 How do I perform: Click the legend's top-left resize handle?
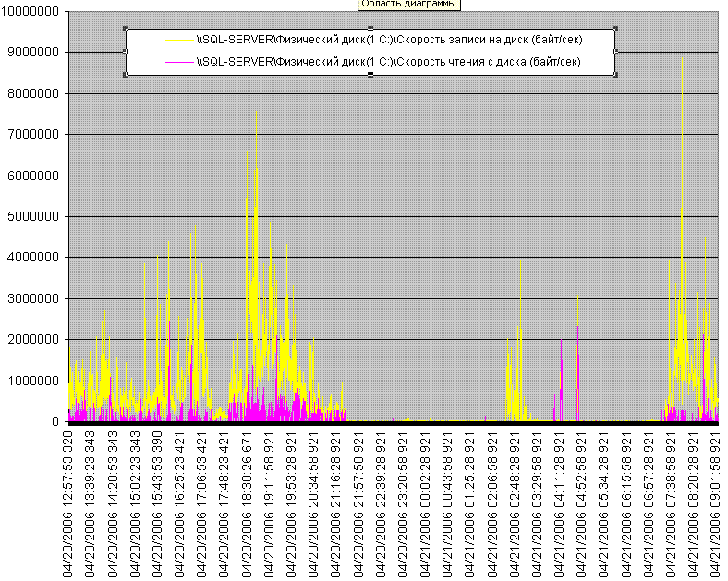126,29
